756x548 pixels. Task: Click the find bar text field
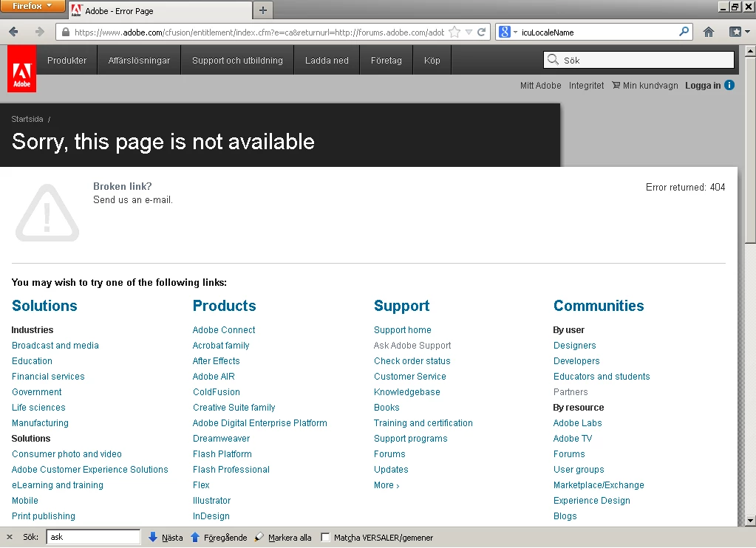pos(93,537)
